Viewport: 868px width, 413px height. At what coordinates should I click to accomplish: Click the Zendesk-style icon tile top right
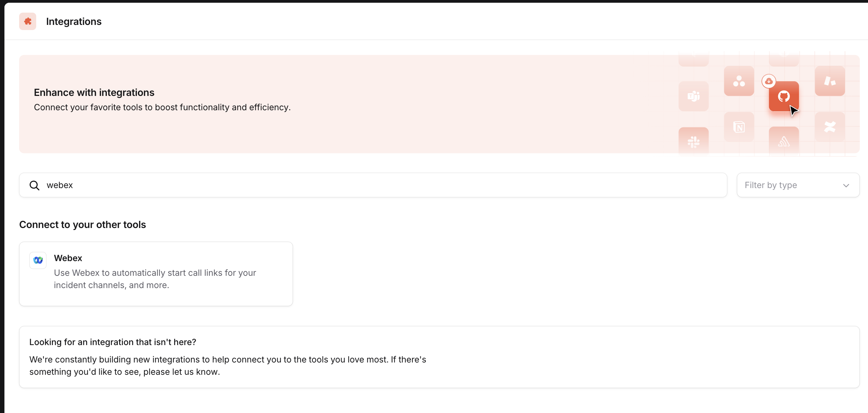coord(830,81)
